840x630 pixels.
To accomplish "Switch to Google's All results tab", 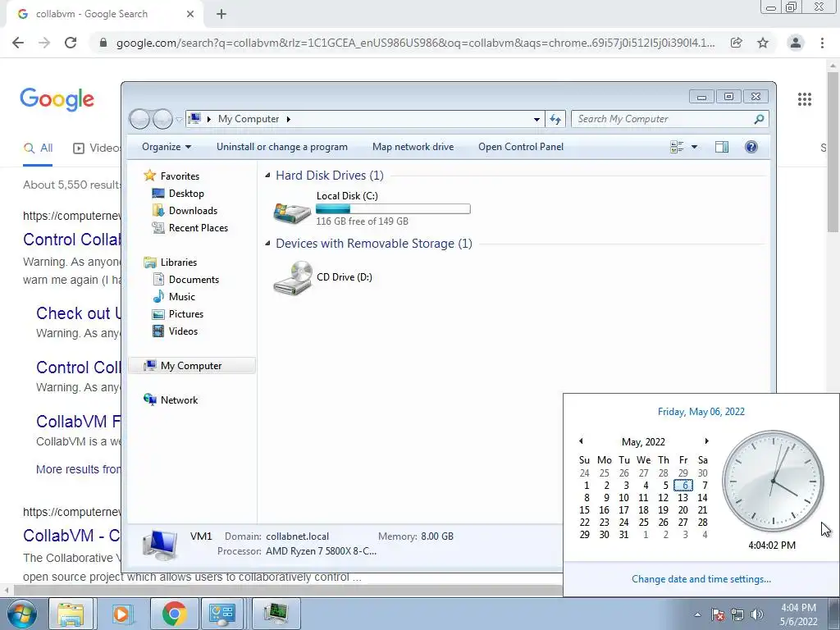I will point(38,148).
